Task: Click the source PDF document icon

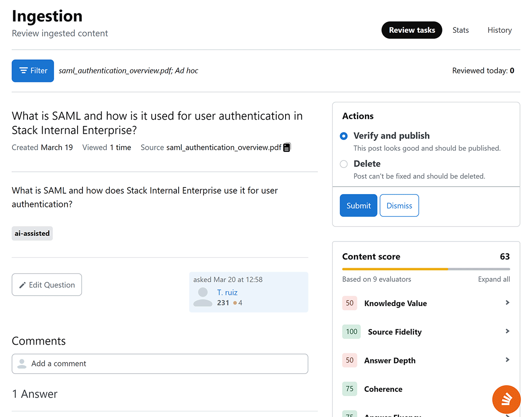Action: (287, 148)
